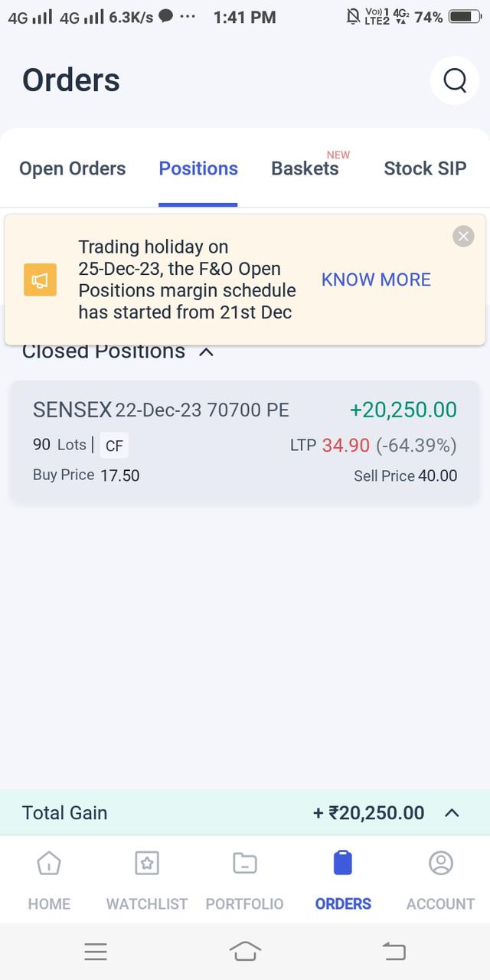Switch to the Baskets tab
Viewport: 490px width, 980px height.
(305, 168)
